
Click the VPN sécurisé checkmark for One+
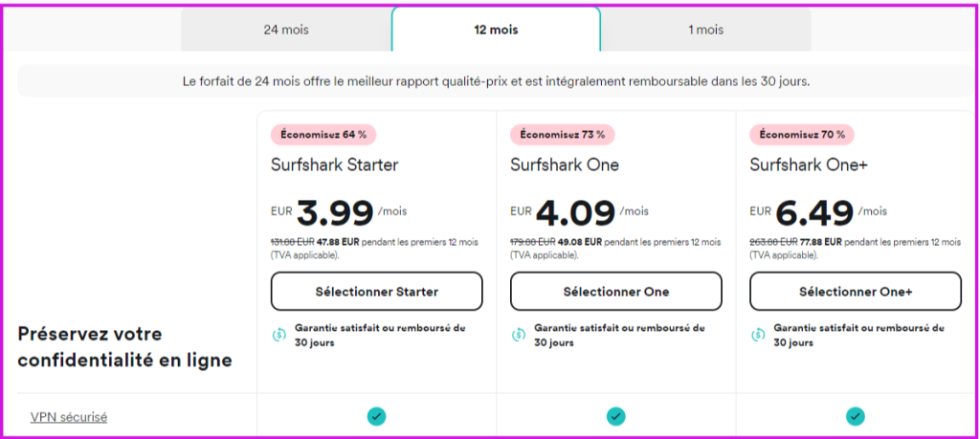pyautogui.click(x=855, y=416)
